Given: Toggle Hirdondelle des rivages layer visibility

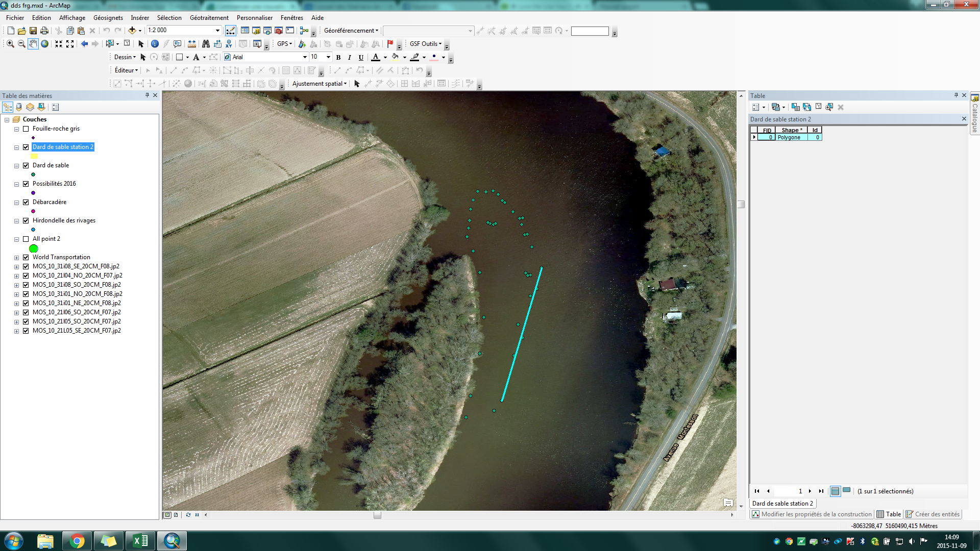Looking at the screenshot, I should click(26, 220).
